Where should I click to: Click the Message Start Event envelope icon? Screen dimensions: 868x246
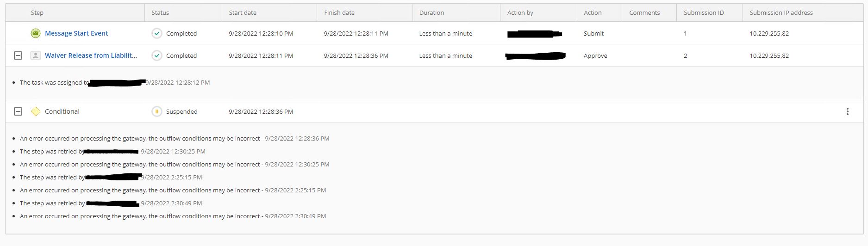(35, 33)
